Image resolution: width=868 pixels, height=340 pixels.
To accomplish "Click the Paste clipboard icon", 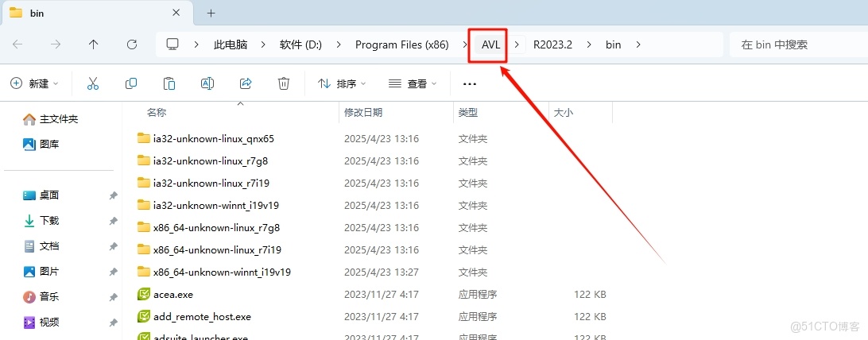I will coord(169,83).
